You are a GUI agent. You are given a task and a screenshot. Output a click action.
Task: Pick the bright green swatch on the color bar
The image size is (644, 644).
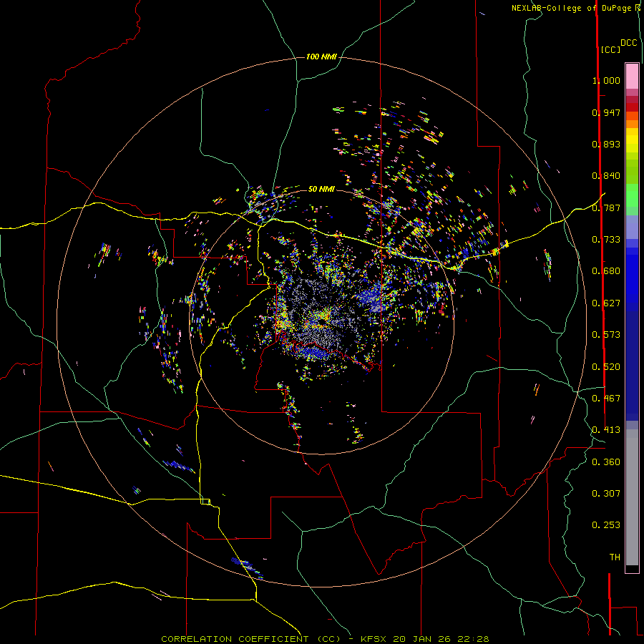coord(632,195)
